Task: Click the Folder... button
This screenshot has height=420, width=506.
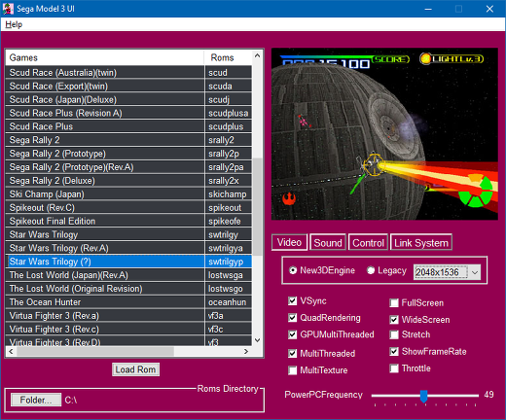Action: click(36, 400)
